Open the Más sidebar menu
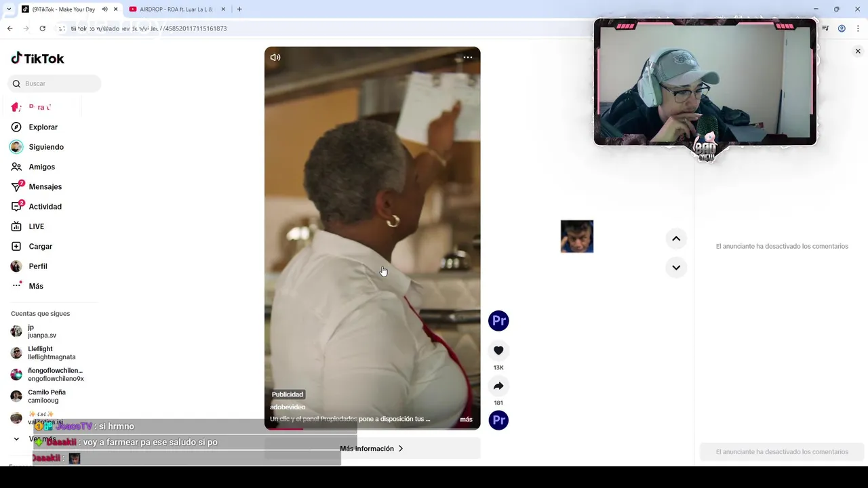Screen dimensions: 868x488 (x=36, y=286)
